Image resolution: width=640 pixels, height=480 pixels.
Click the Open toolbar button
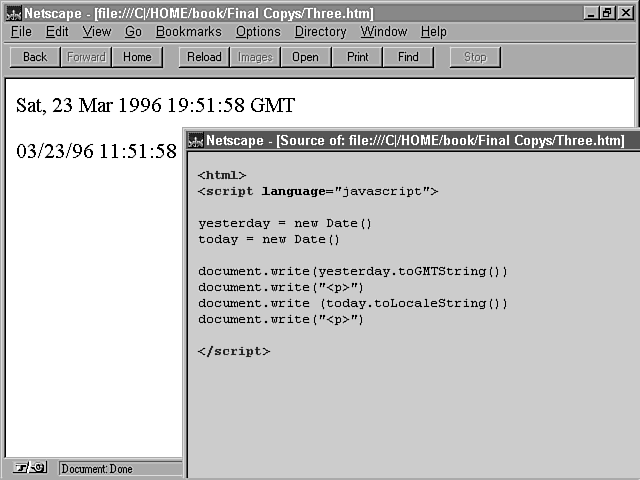coord(305,57)
